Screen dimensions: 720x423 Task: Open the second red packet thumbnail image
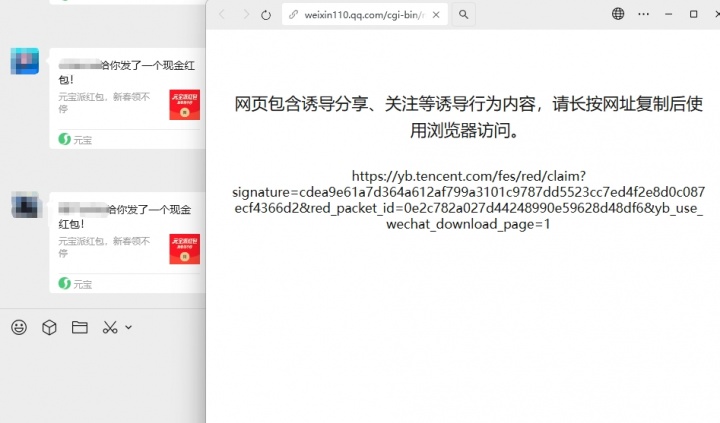(x=185, y=249)
